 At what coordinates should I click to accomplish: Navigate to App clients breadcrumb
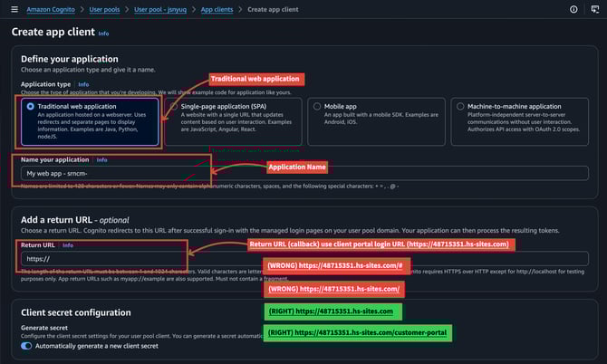(217, 9)
